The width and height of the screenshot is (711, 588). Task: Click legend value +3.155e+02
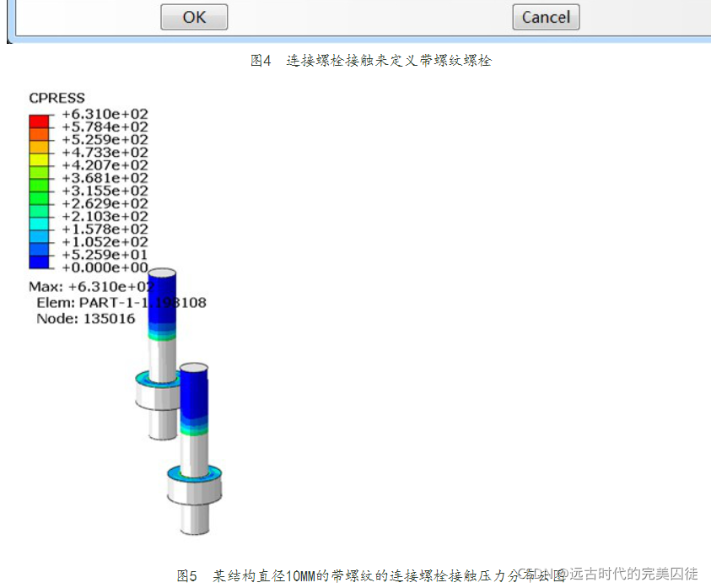(x=105, y=191)
